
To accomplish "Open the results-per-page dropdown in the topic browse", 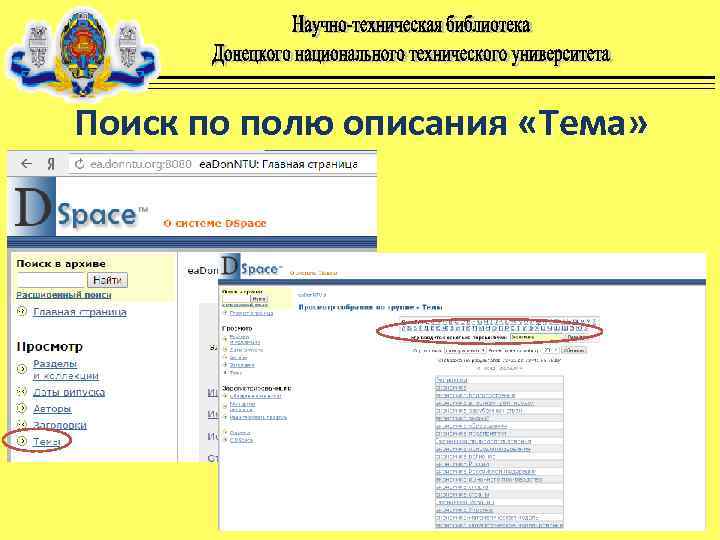I will 551,350.
